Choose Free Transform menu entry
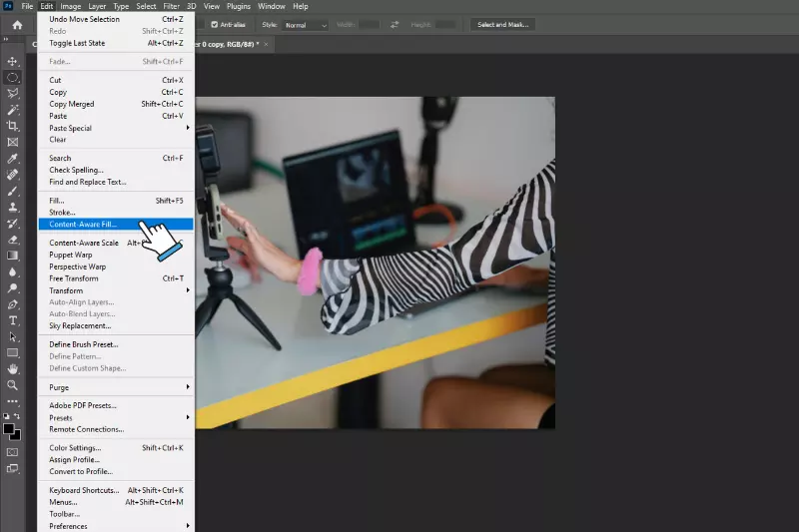This screenshot has height=532, width=799. (x=116, y=278)
